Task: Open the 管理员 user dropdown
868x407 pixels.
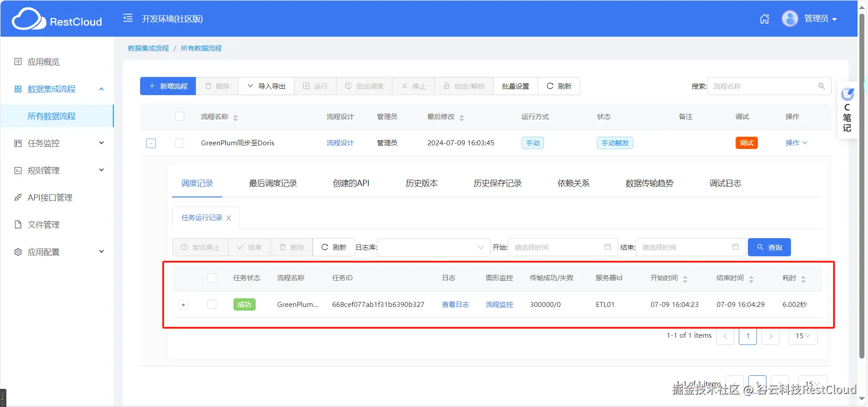Action: click(820, 19)
